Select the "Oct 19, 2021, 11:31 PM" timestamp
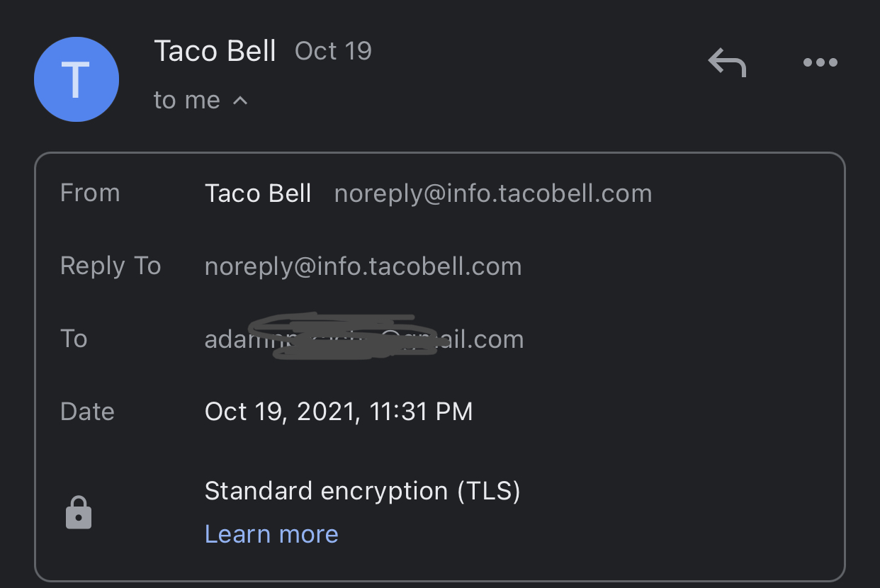 (339, 412)
